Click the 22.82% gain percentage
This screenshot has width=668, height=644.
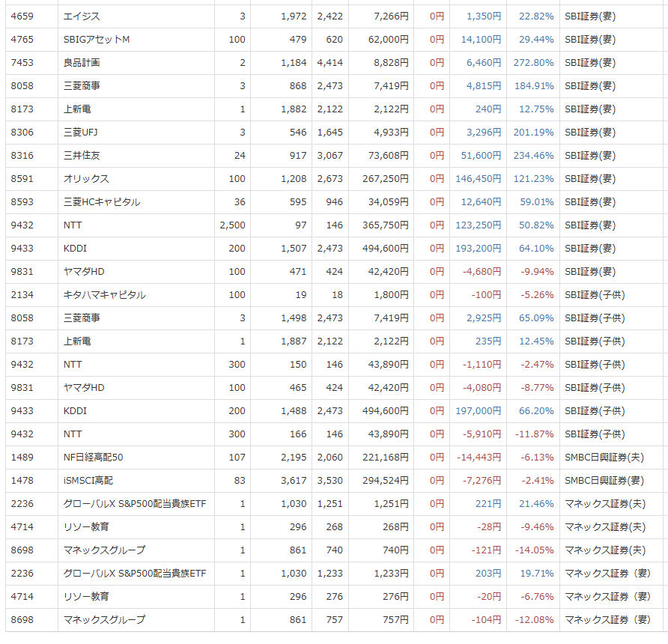(x=536, y=16)
